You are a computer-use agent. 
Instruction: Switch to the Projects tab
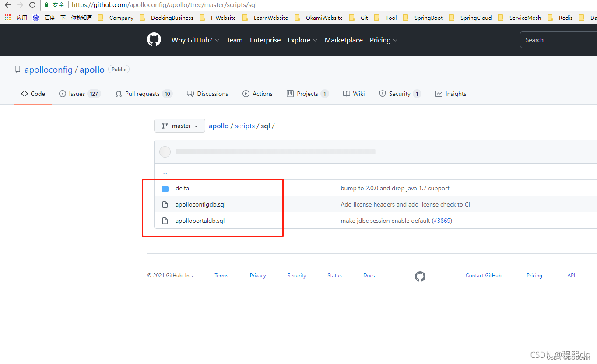(308, 94)
